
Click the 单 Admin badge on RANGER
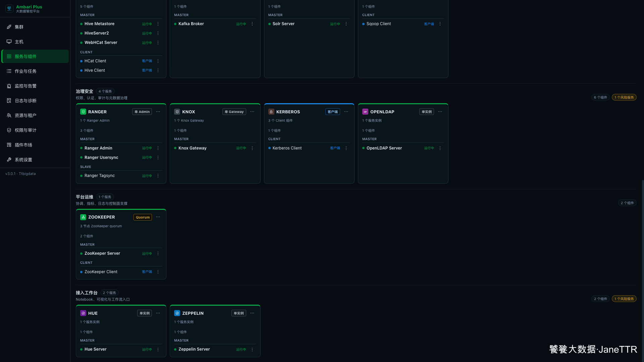click(142, 112)
